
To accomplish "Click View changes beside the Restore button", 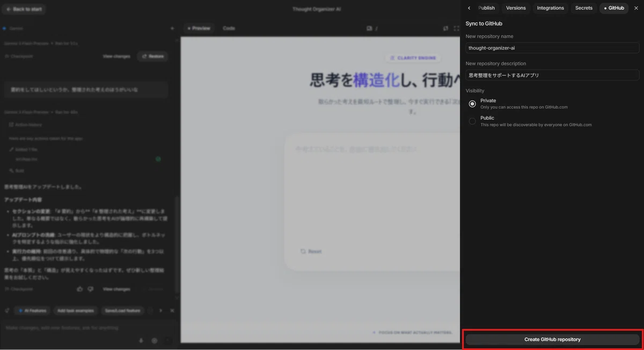I will (x=116, y=56).
